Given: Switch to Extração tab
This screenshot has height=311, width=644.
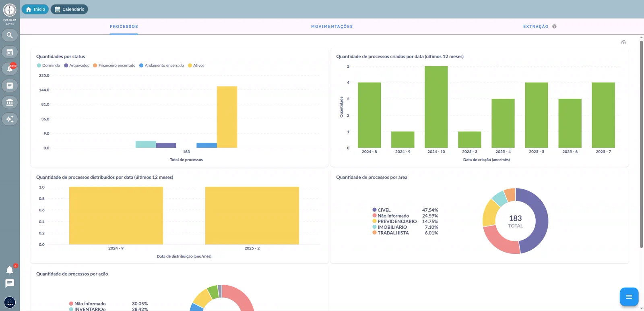Looking at the screenshot, I should (536, 27).
